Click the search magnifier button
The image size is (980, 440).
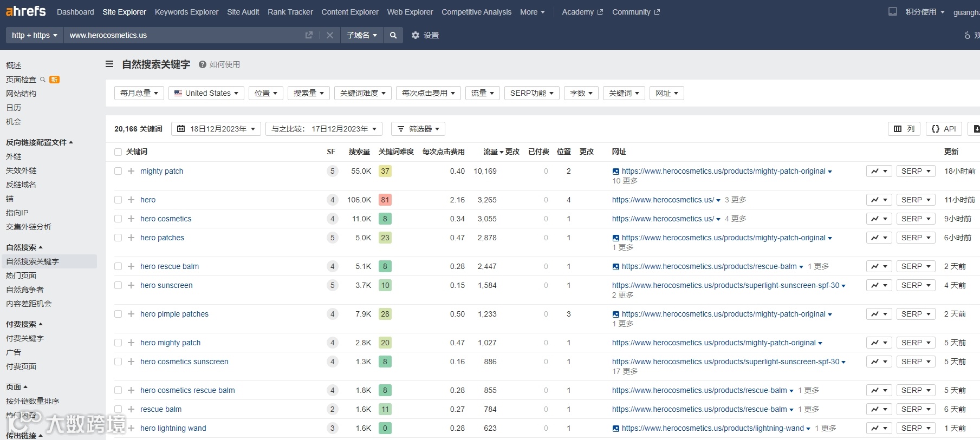[x=393, y=35]
